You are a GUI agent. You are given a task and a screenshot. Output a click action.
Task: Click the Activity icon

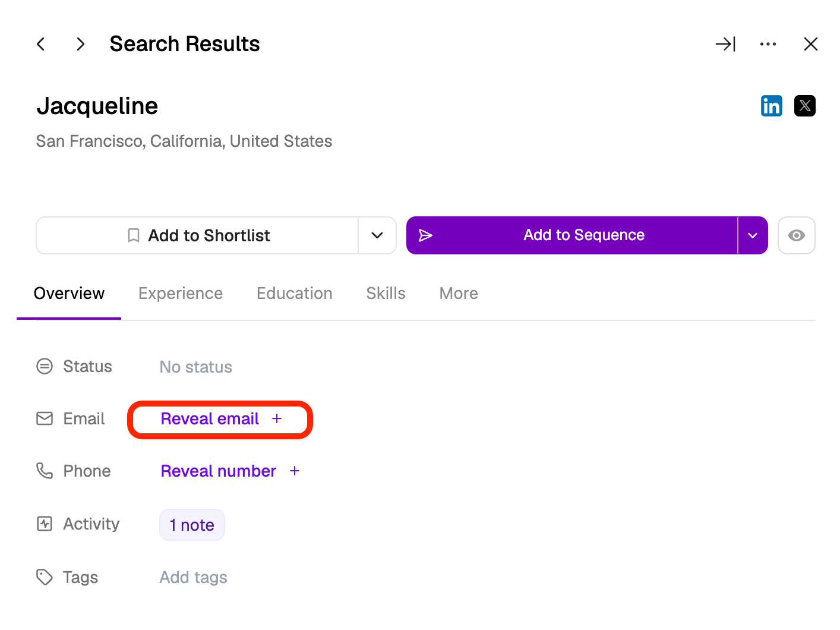[45, 524]
